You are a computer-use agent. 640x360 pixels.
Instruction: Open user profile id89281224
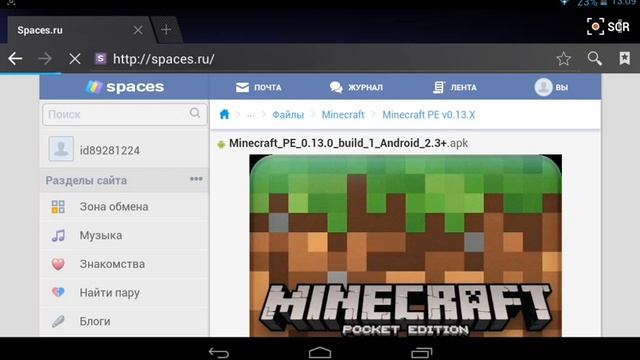[124, 150]
